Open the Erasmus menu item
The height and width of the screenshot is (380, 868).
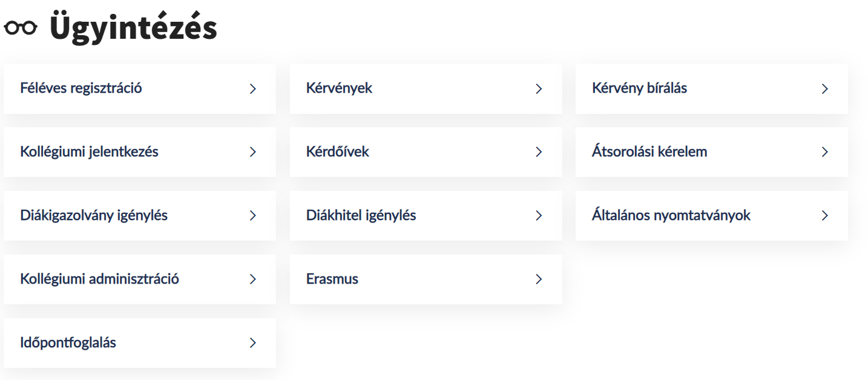[x=332, y=279]
